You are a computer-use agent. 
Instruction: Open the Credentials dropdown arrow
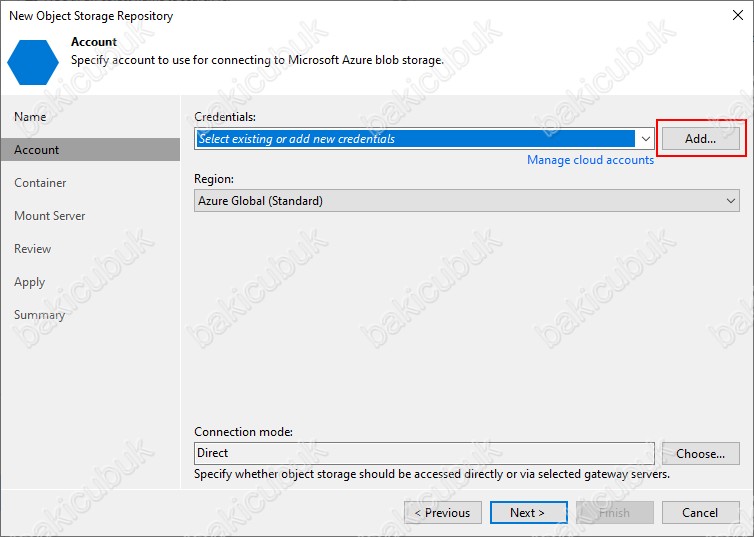pyautogui.click(x=645, y=139)
